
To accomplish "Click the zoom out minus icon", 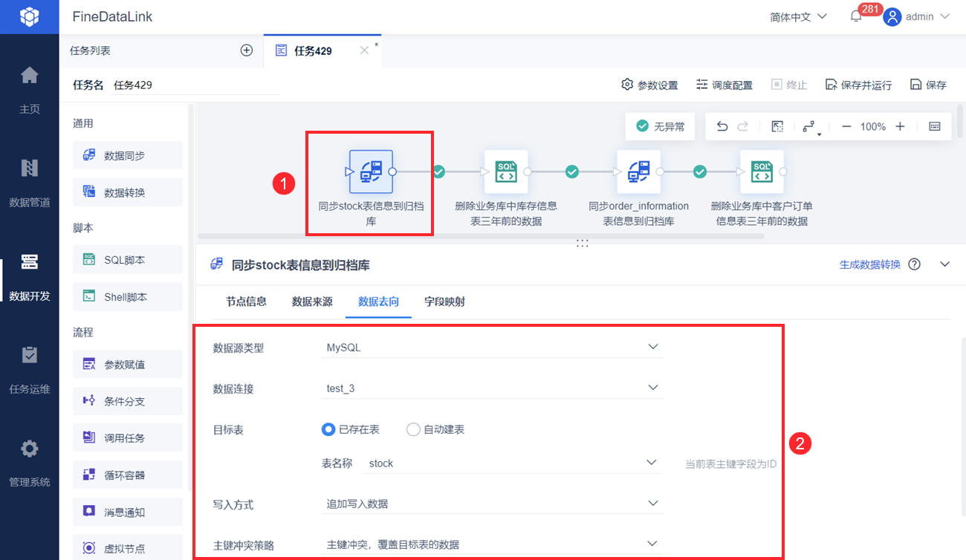I will (x=846, y=127).
